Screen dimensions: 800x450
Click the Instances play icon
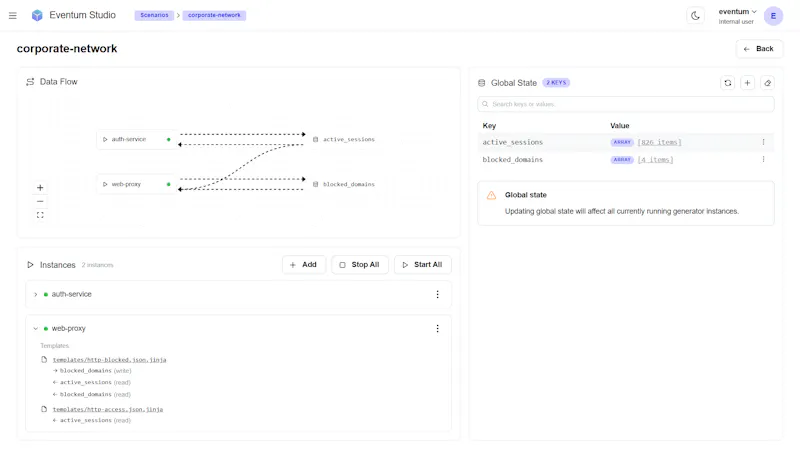click(30, 265)
